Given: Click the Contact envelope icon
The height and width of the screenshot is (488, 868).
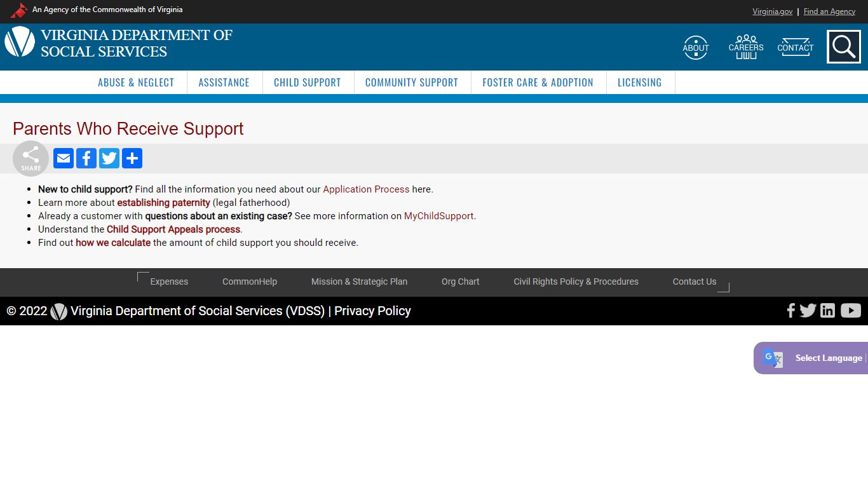Looking at the screenshot, I should 796,48.
